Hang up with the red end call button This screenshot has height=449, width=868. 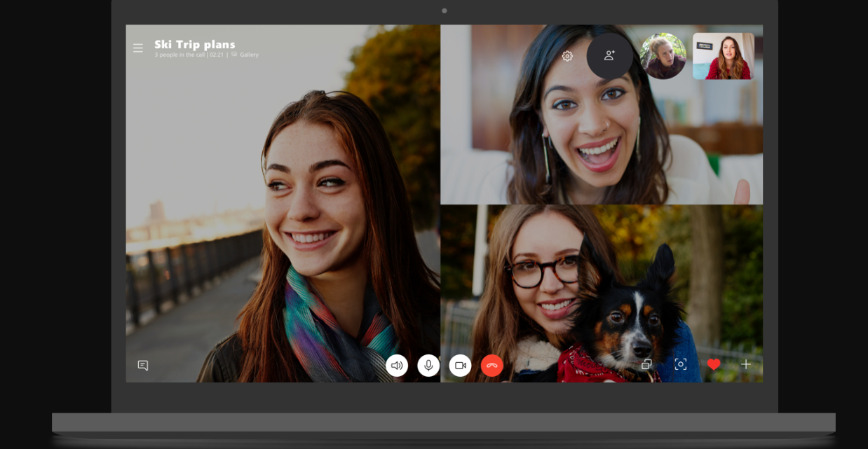pyautogui.click(x=491, y=365)
